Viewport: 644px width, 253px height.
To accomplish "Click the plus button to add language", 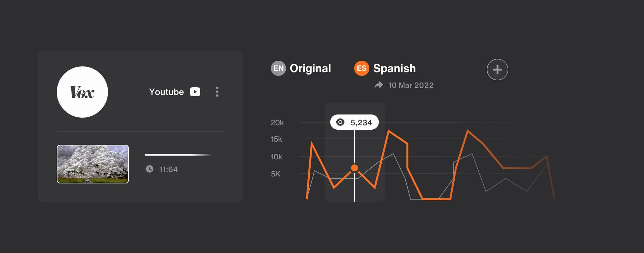I will (x=497, y=70).
